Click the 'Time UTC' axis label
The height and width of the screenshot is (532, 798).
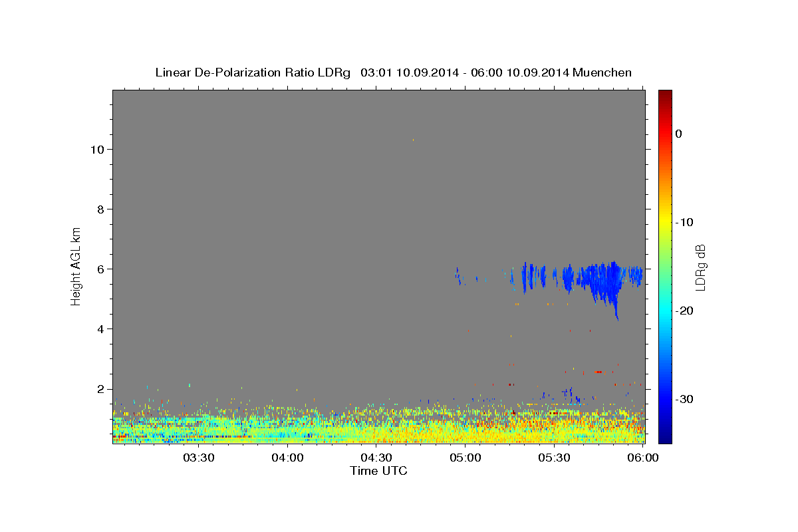(378, 471)
